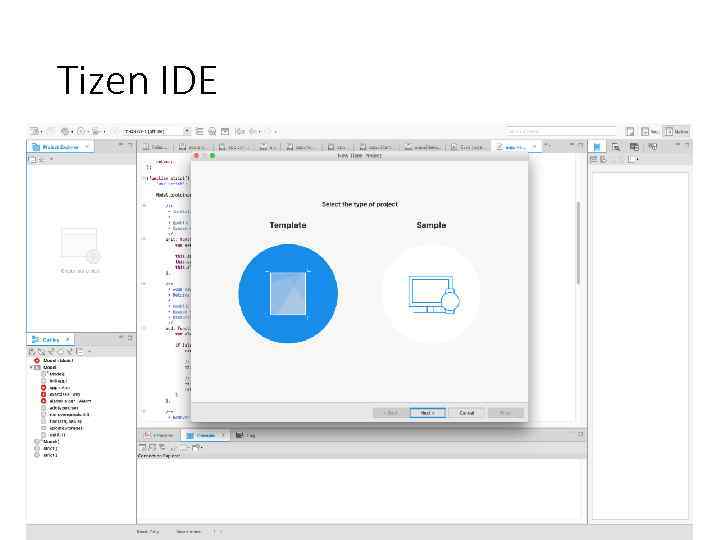Click the disabled Back button in wizard
The width and height of the screenshot is (720, 540).
390,413
